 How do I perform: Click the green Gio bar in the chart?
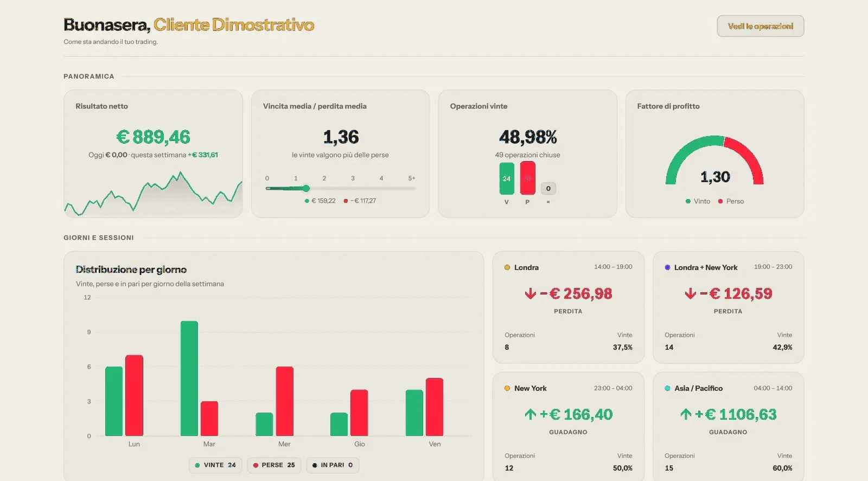click(339, 425)
